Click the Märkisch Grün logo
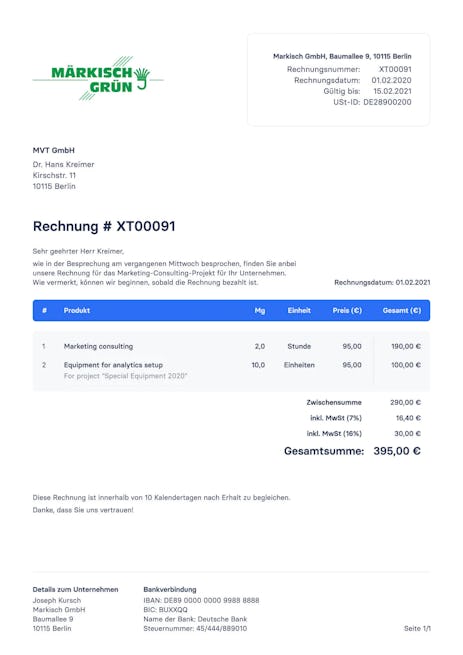Viewport: 463px width, 655px height. pyautogui.click(x=98, y=79)
